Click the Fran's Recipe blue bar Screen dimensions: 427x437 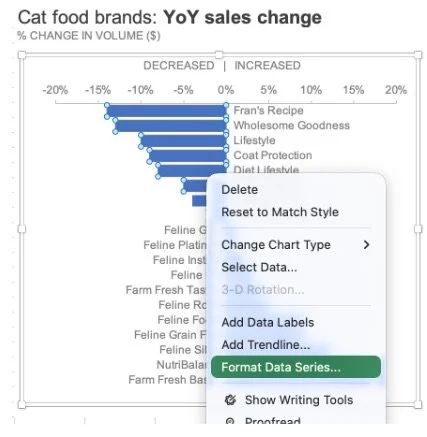pyautogui.click(x=166, y=111)
